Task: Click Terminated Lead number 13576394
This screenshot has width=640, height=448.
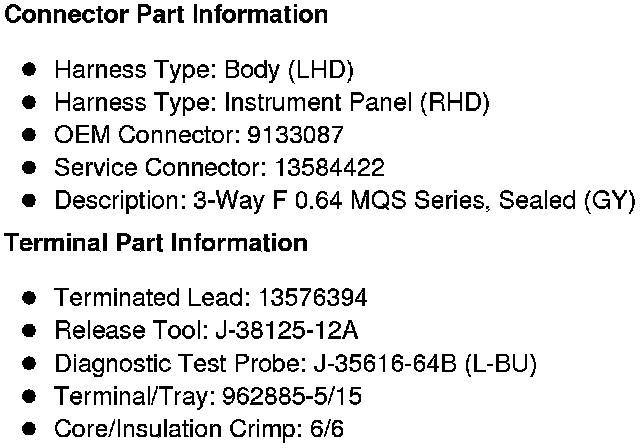Action: pyautogui.click(x=313, y=298)
